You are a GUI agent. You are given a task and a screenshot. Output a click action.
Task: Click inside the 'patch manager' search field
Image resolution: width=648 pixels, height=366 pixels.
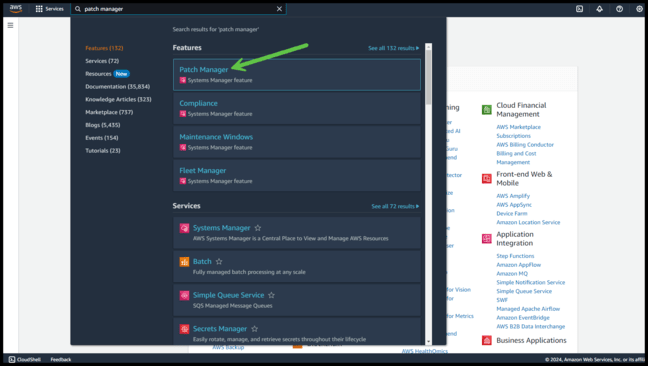(x=178, y=9)
